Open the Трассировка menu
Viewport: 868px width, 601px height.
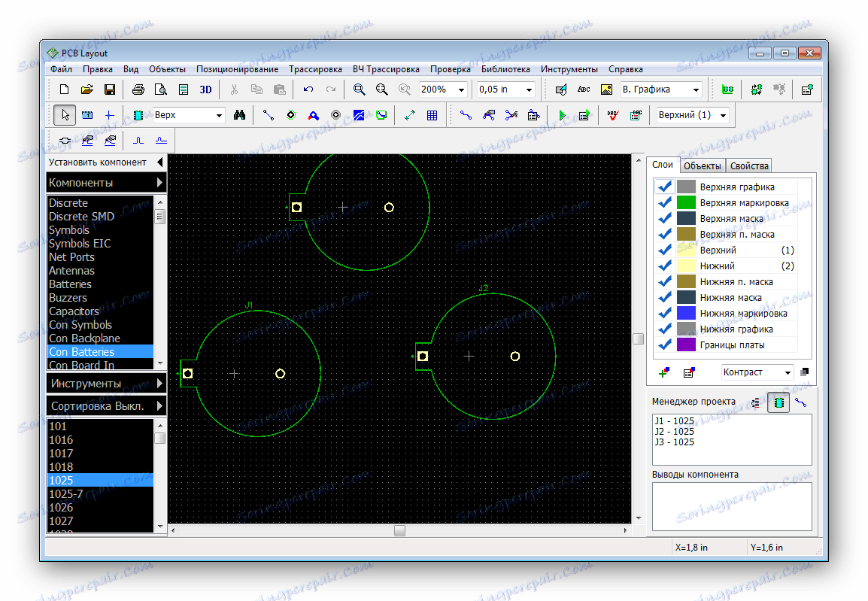[315, 68]
